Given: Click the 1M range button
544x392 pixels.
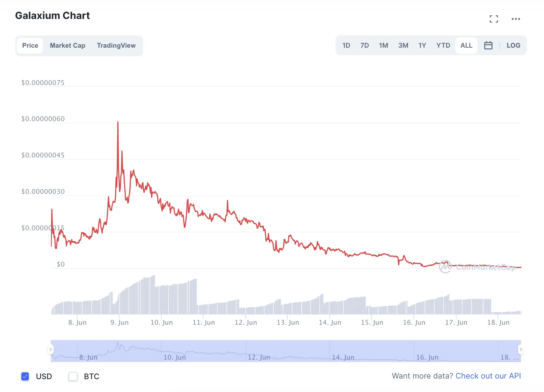Looking at the screenshot, I should click(384, 45).
